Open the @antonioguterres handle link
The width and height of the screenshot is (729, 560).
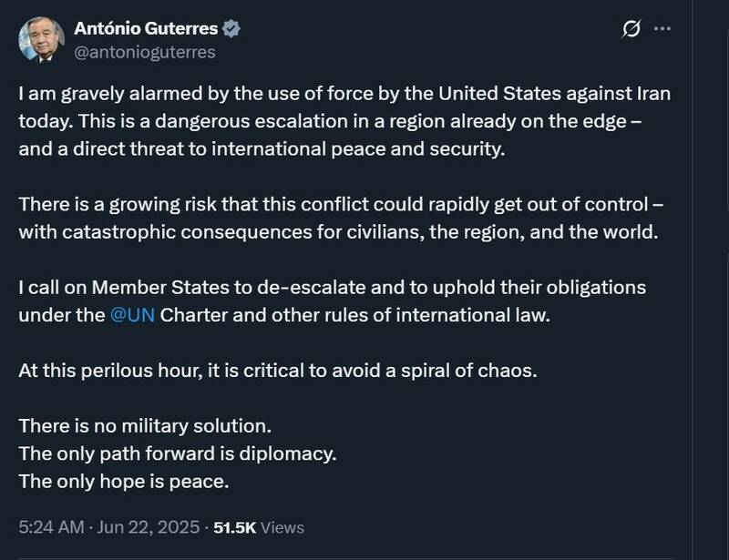click(144, 52)
